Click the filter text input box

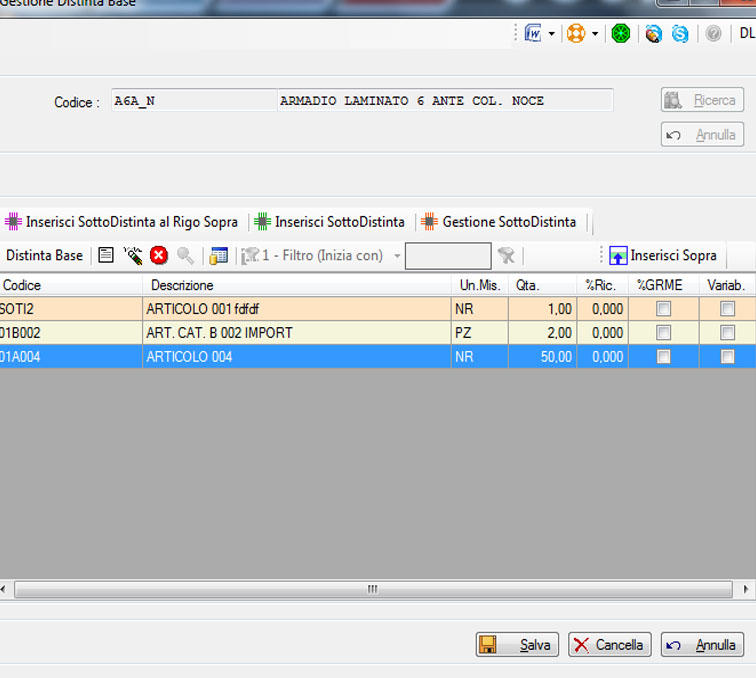448,256
